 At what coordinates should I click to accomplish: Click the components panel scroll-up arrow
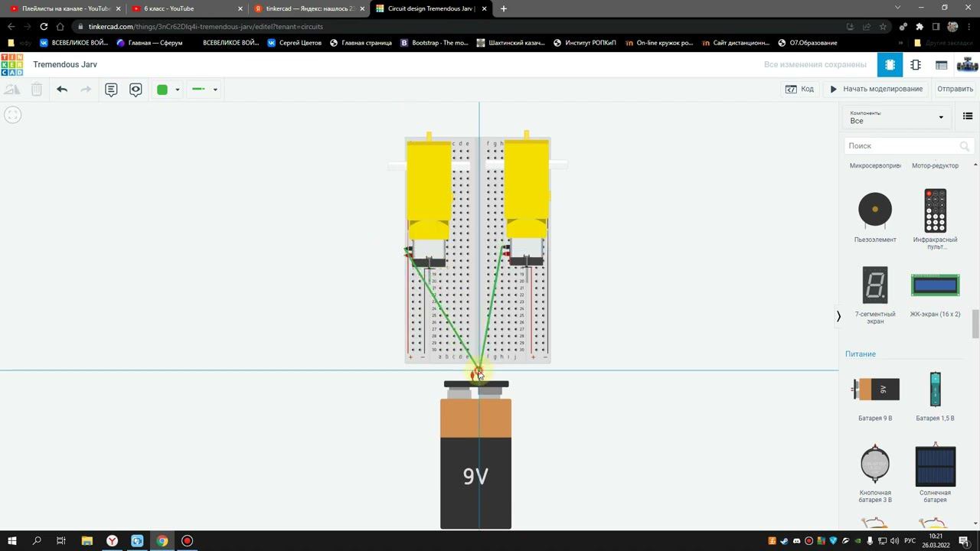[975, 165]
